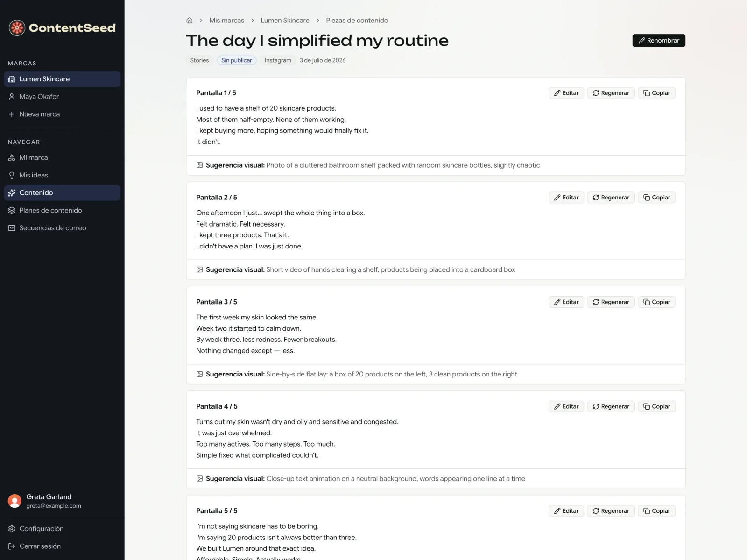Click the Pantalla 3 / 5 heading
This screenshot has height=560, width=747.
tap(217, 302)
